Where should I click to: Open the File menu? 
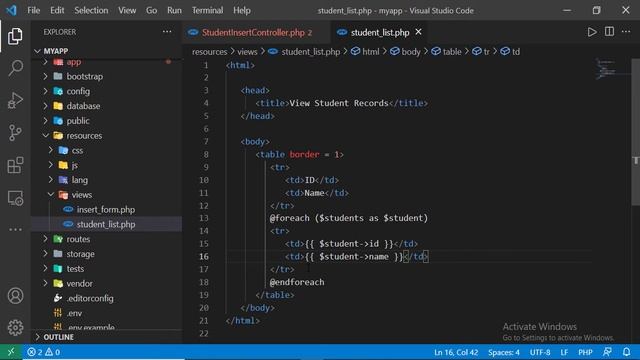33,10
